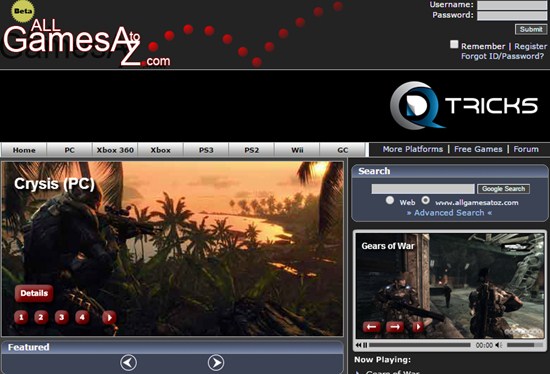This screenshot has width=550, height=374.
Task: Switch to the PS3 tab
Action: (x=206, y=150)
